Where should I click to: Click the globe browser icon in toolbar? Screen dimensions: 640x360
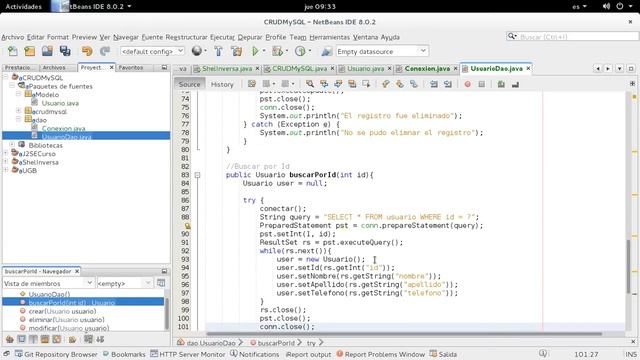pos(197,51)
